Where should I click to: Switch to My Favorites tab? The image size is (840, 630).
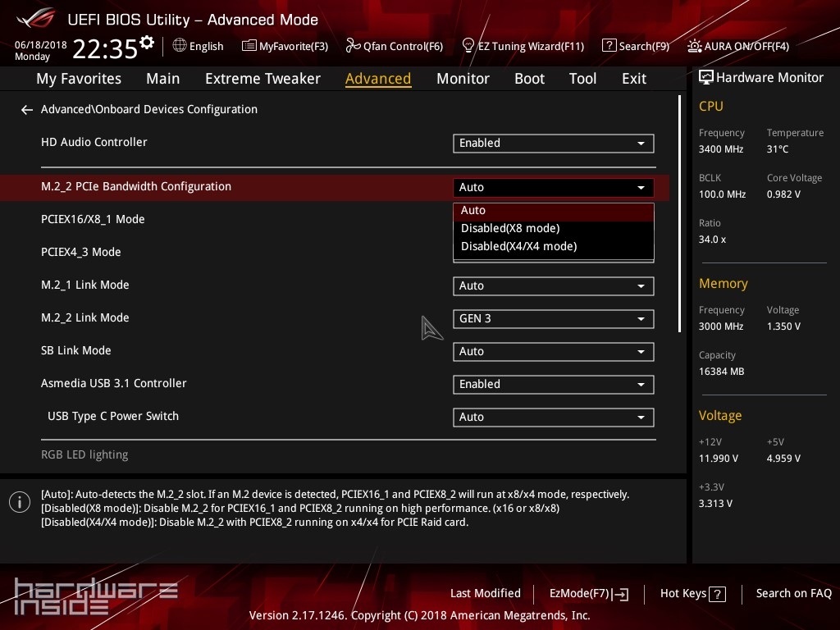pos(79,79)
